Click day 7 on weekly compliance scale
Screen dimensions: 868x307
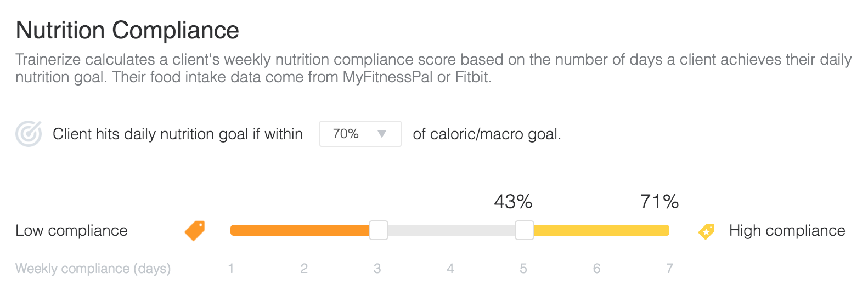click(x=669, y=269)
